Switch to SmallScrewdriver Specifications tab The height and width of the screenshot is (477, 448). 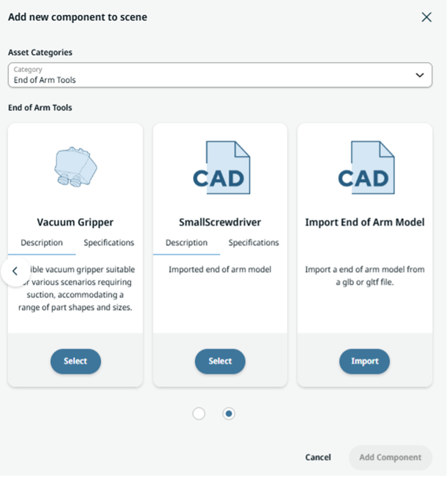click(254, 243)
